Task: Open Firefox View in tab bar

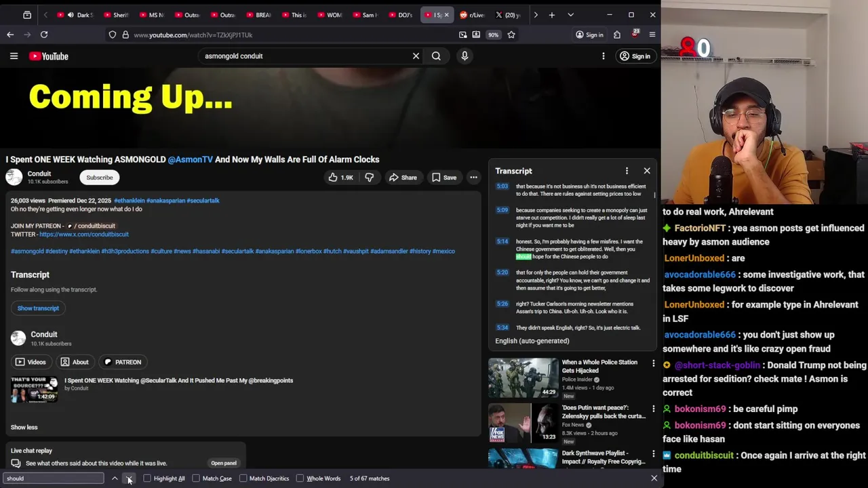Action: tap(27, 15)
